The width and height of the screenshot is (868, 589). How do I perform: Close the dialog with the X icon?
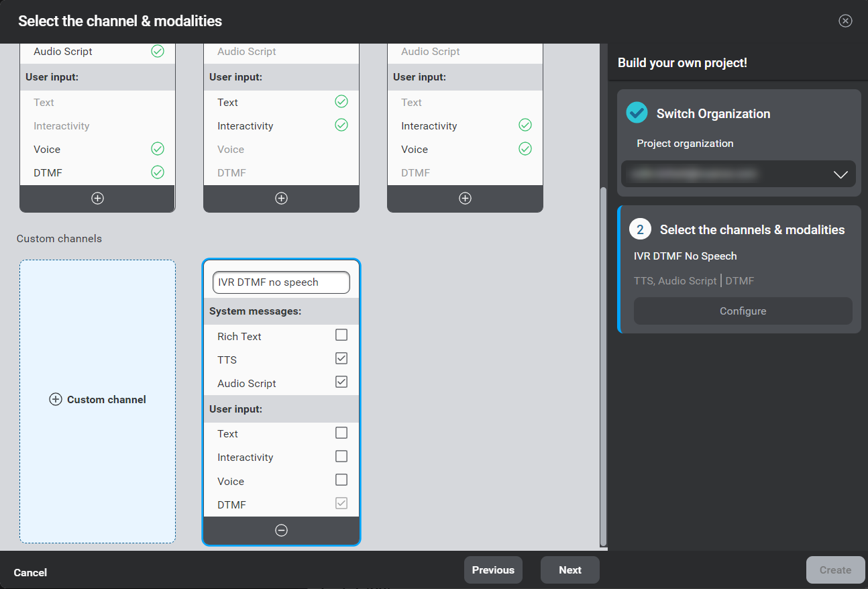pyautogui.click(x=845, y=21)
